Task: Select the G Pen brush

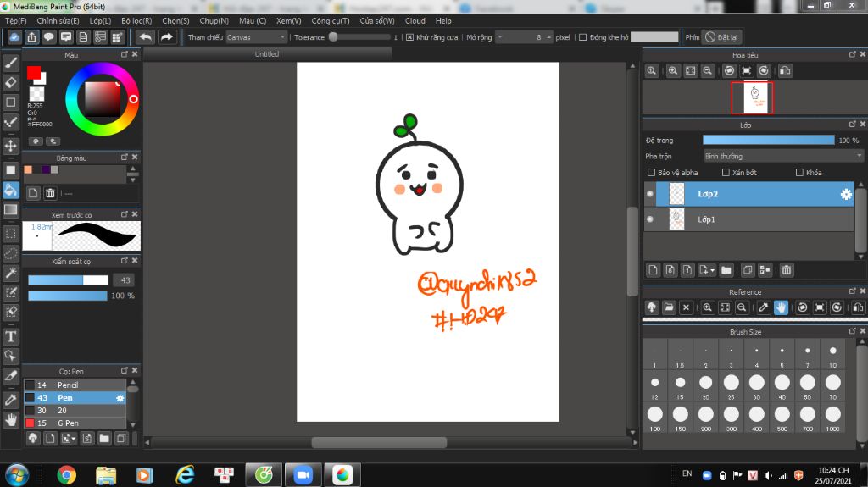Action: (75, 423)
